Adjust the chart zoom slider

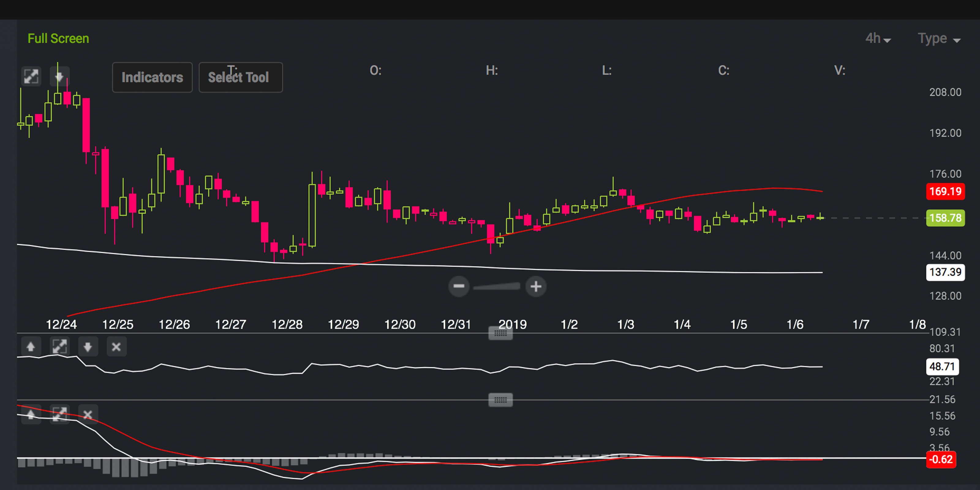pos(496,287)
